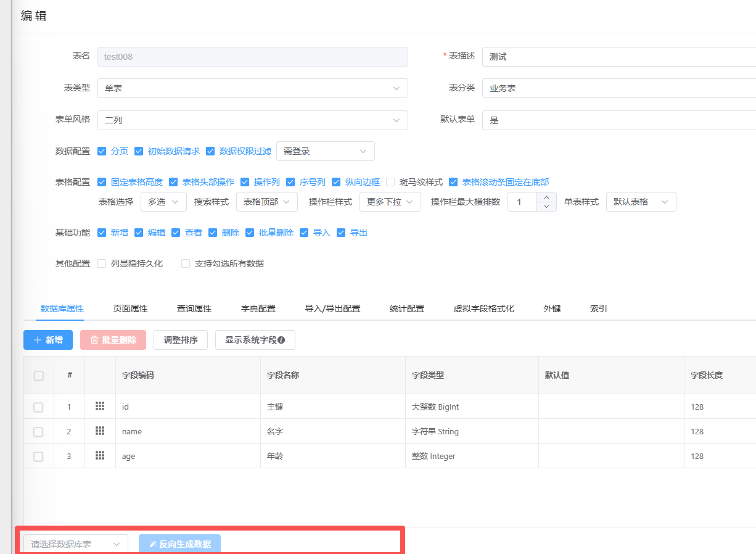Click the drag handle icon for name row
This screenshot has height=554, width=756.
click(x=100, y=431)
